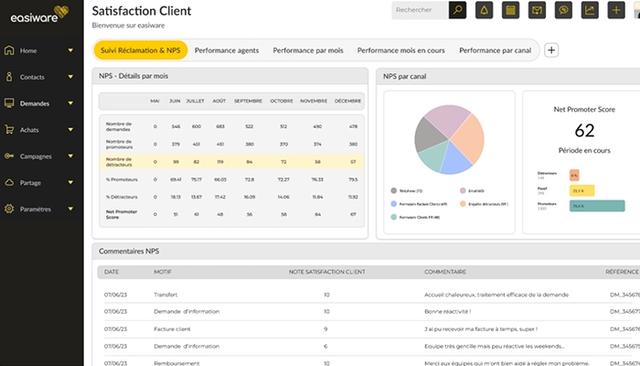Image resolution: width=640 pixels, height=366 pixels.
Task: Click the DÉCEMBRE column header
Action: coord(348,101)
